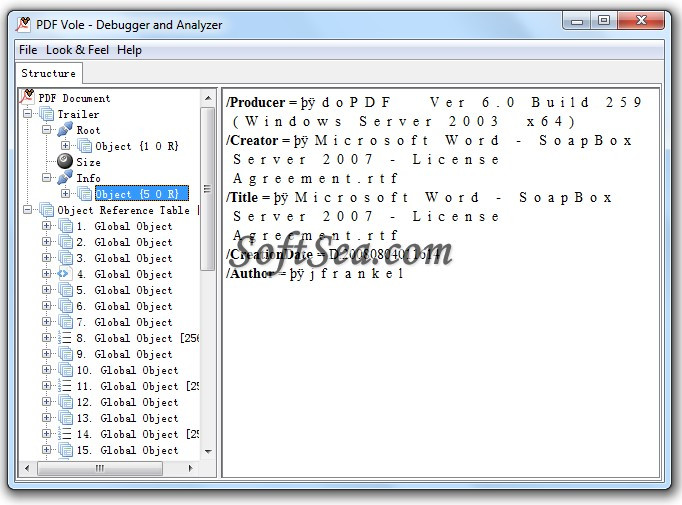Click the icon of 1. Global Object

tap(65, 226)
